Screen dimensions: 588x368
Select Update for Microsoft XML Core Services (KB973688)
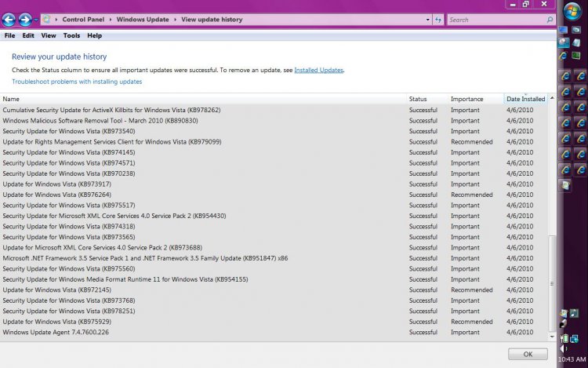tap(274, 248)
